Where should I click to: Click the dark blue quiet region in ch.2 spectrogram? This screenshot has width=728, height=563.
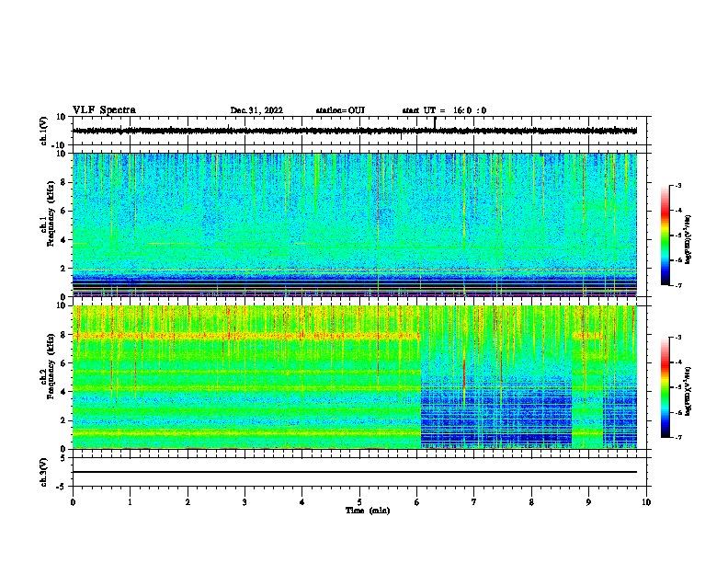point(495,413)
